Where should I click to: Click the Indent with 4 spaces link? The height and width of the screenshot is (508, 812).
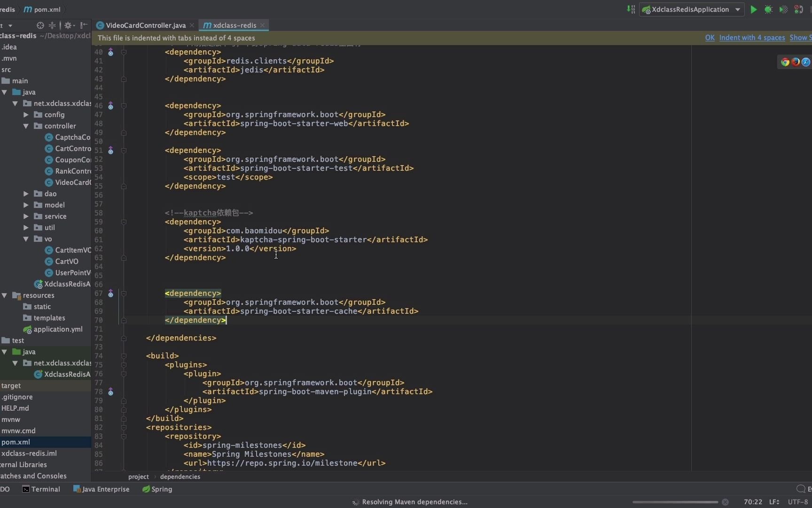pyautogui.click(x=752, y=38)
